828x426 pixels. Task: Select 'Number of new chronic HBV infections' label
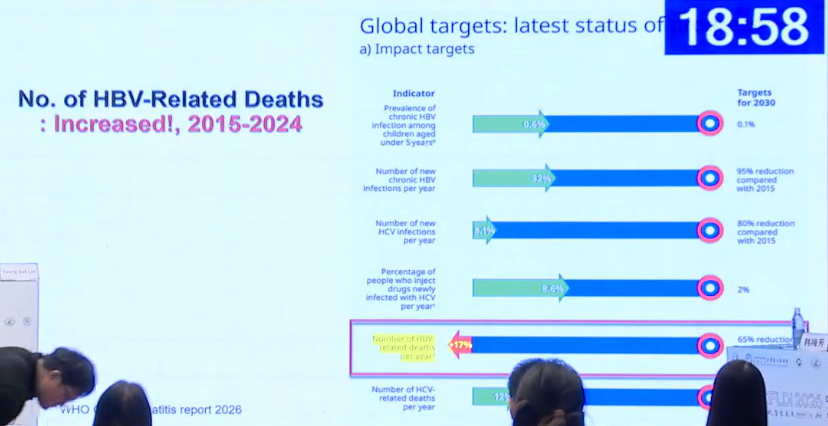pos(399,180)
